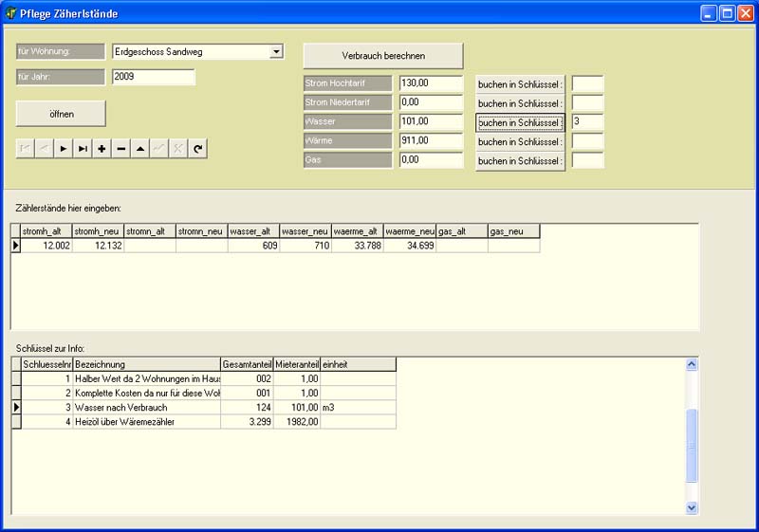759x532 pixels.
Task: Click scroll-up arrow of Schlüssel list
Action: [x=692, y=364]
